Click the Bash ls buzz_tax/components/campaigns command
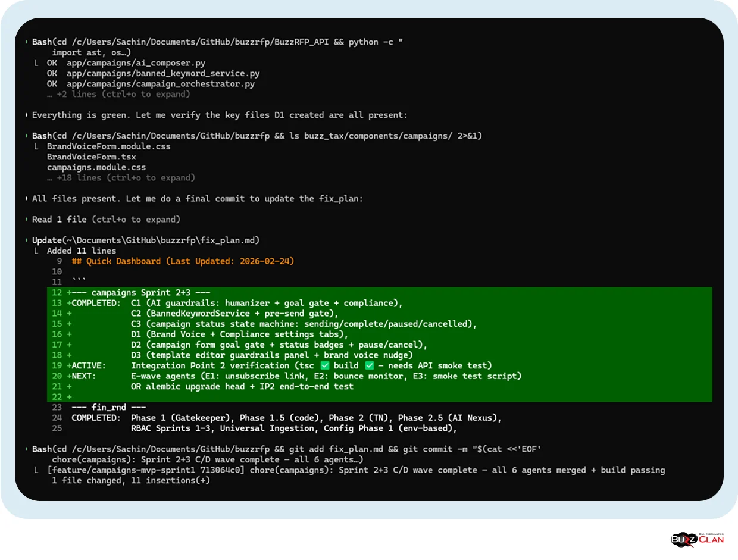This screenshot has width=738, height=560. pyautogui.click(x=257, y=136)
